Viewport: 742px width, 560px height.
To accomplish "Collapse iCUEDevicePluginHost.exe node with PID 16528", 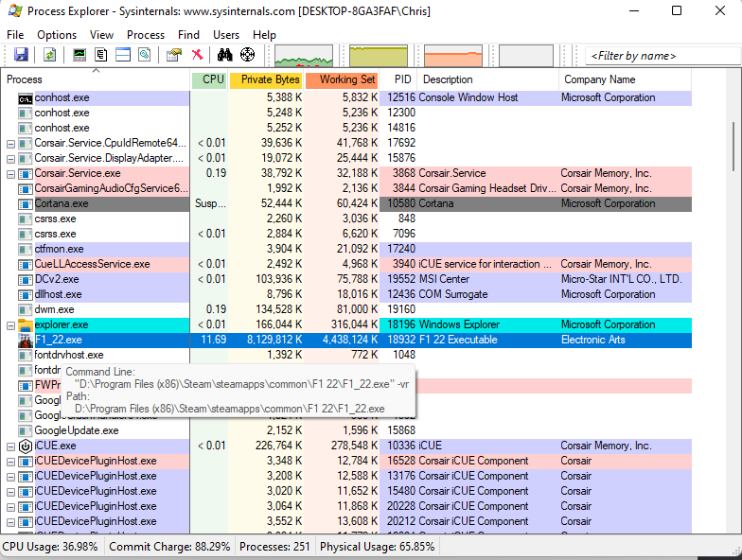I will (11, 462).
